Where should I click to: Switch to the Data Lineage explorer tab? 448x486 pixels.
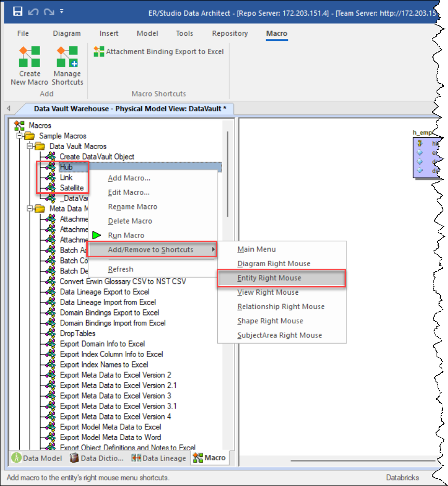159,458
